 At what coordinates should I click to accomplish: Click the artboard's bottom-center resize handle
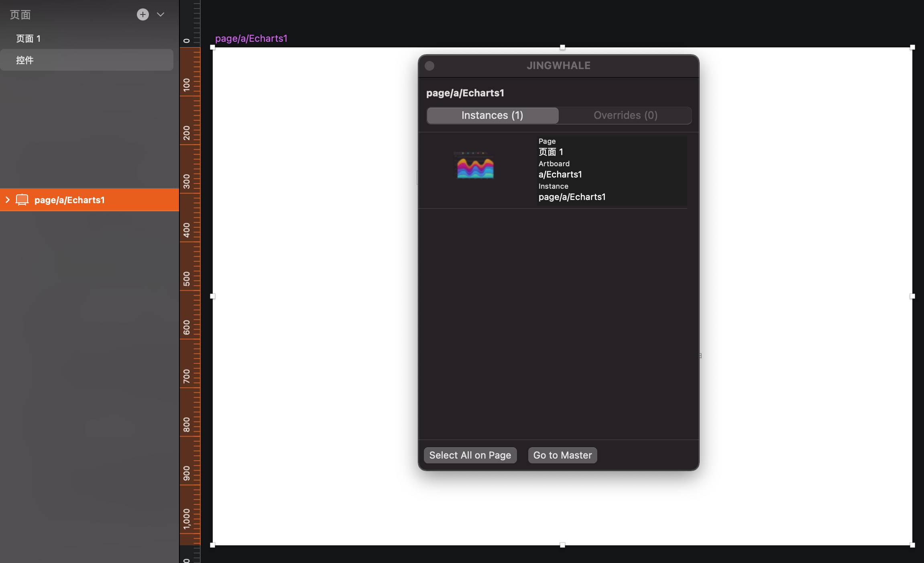click(562, 545)
